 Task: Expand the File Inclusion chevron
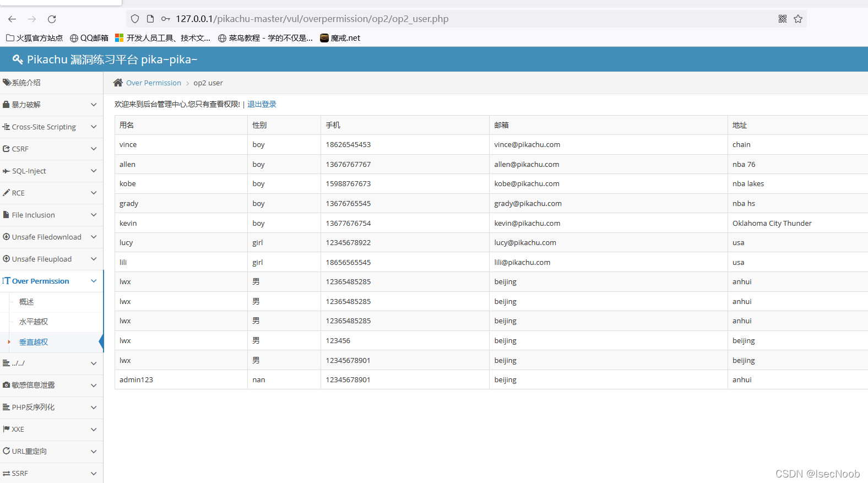click(x=94, y=215)
